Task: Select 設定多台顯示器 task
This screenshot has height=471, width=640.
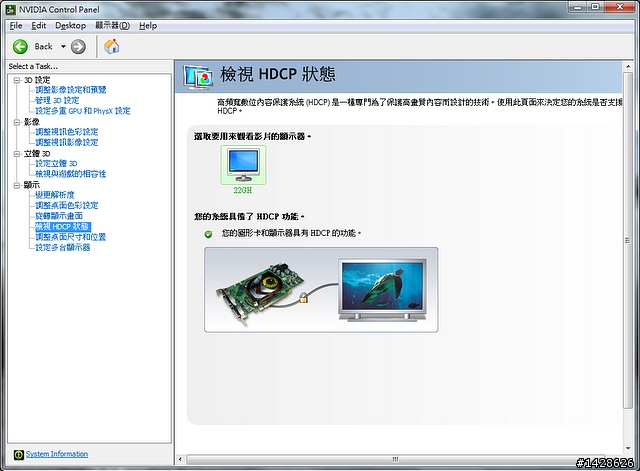Action: tap(62, 248)
